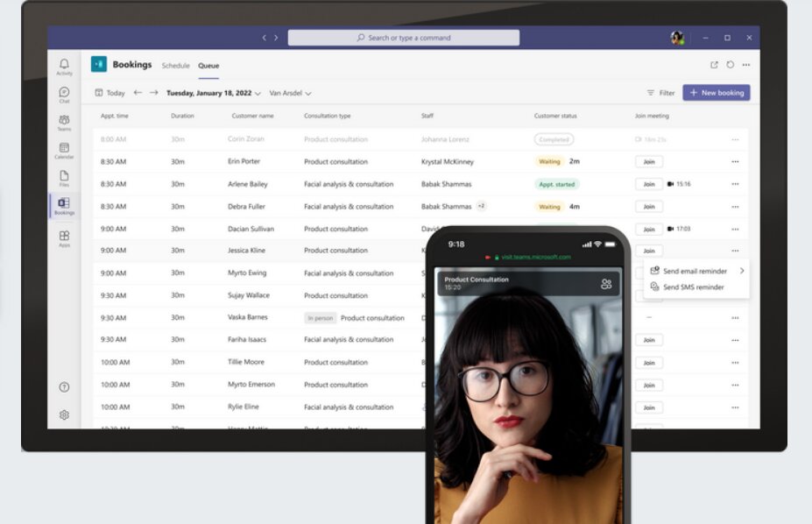Open the Apps panel from the sidebar

[64, 235]
